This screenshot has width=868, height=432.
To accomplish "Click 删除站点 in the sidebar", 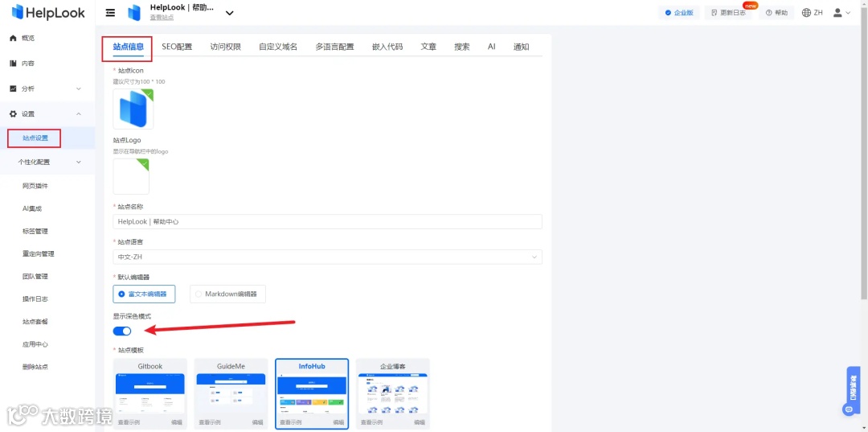I will click(x=35, y=367).
